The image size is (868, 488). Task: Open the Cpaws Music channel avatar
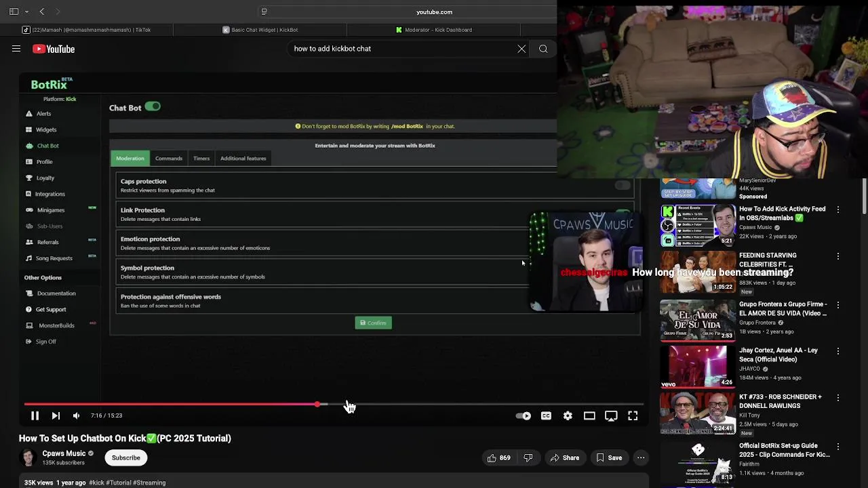(28, 457)
